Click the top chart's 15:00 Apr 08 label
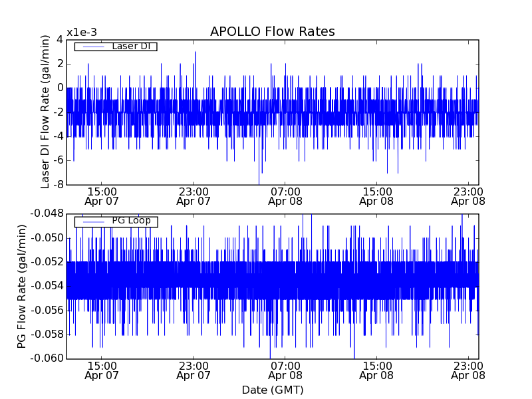 (376, 196)
